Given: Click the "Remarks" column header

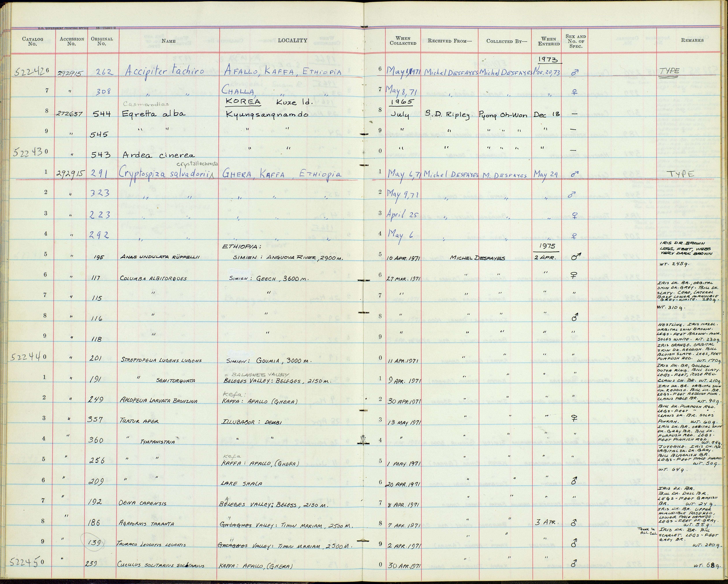Looking at the screenshot, I should coord(692,40).
